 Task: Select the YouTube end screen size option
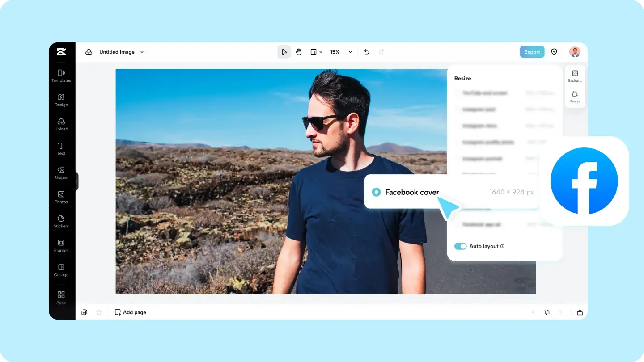pyautogui.click(x=504, y=93)
